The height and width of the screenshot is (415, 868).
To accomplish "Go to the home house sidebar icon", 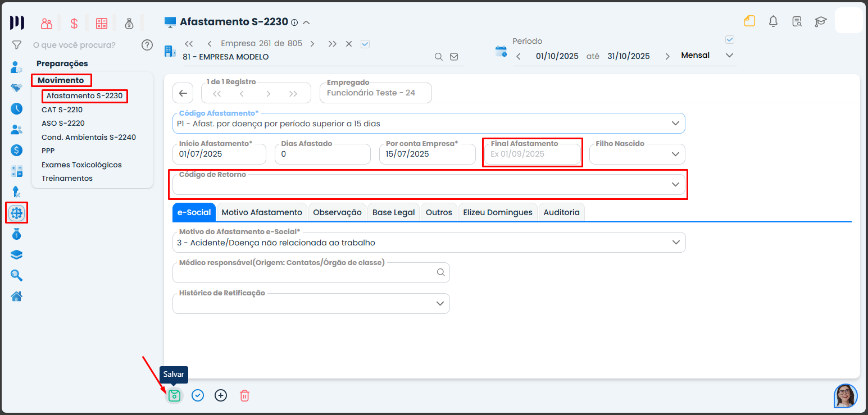I will point(17,296).
